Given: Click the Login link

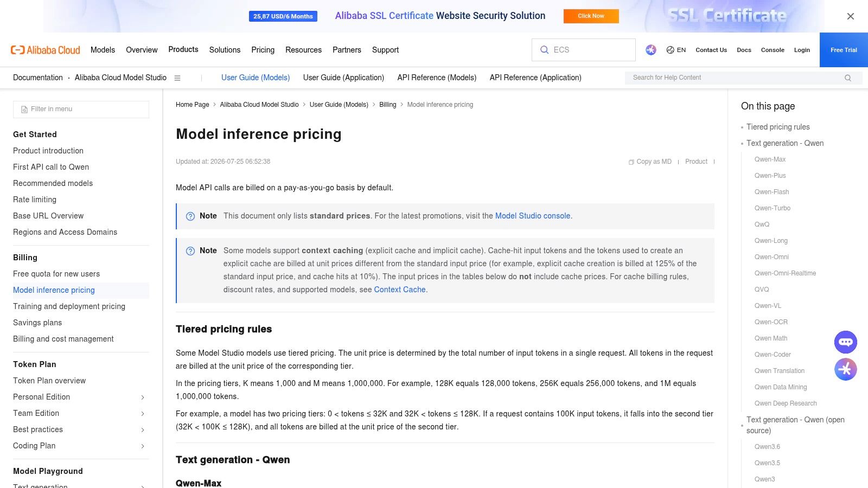Looking at the screenshot, I should point(802,50).
